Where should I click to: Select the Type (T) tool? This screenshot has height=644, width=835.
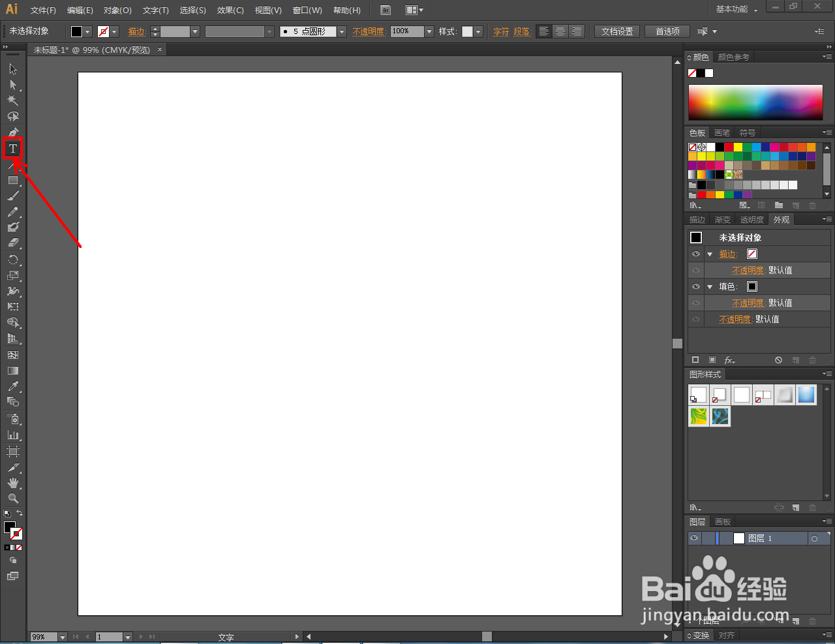click(12, 149)
